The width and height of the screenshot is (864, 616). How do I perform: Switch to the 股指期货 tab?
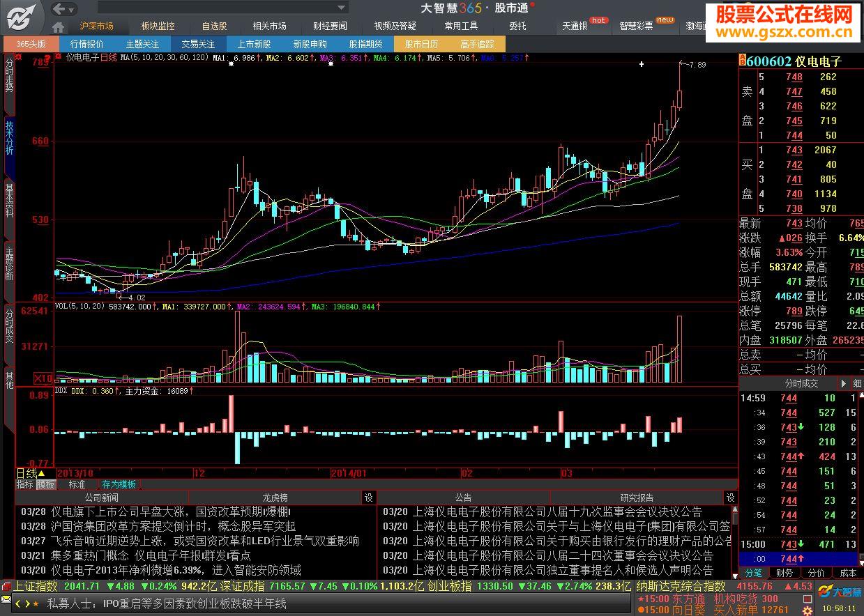(366, 44)
